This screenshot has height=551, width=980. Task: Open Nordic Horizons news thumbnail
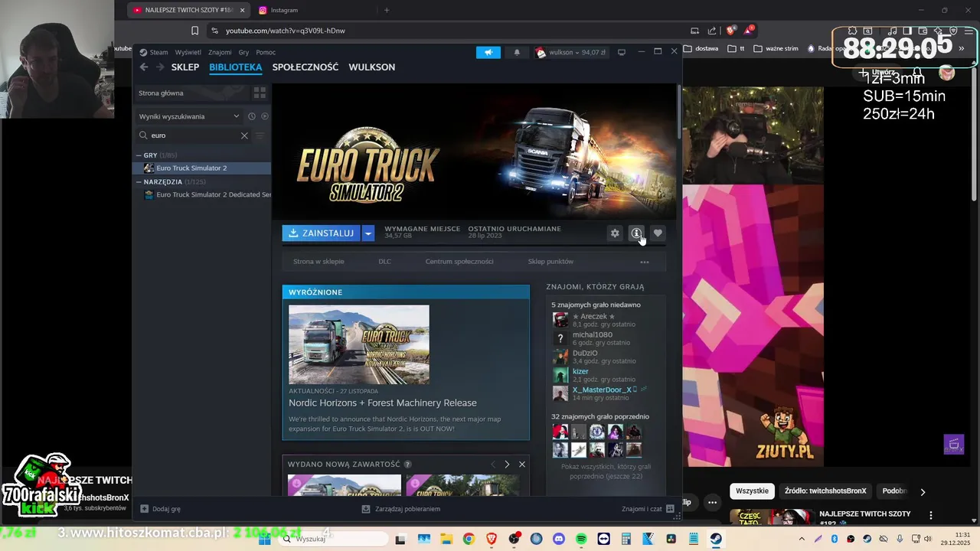pos(359,344)
